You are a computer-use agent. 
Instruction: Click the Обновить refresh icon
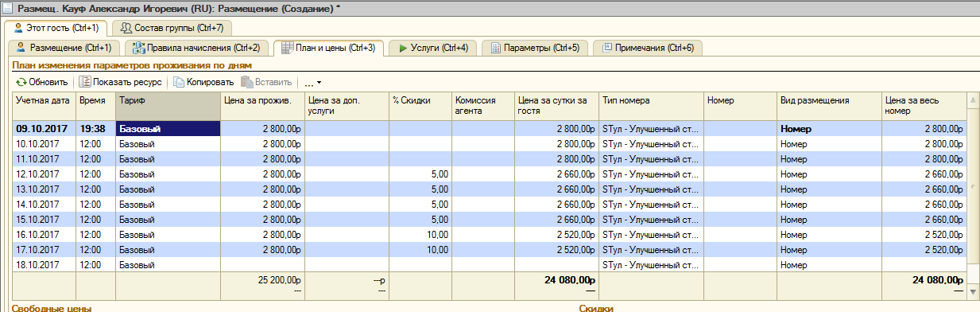[x=21, y=82]
